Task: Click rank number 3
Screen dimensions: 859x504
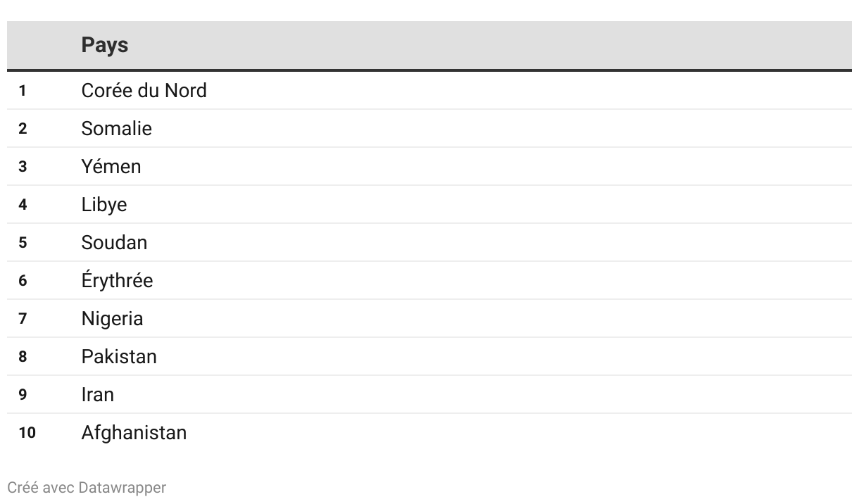Action: click(x=23, y=167)
